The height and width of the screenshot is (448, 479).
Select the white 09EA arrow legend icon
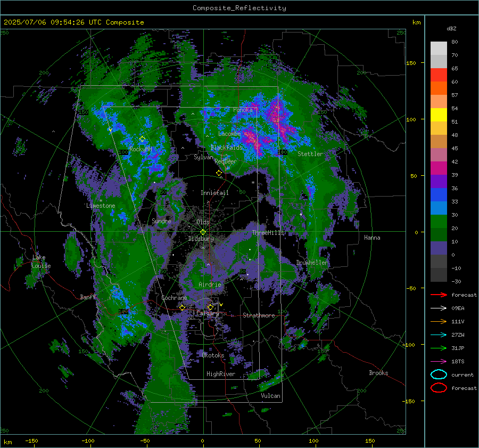(439, 308)
